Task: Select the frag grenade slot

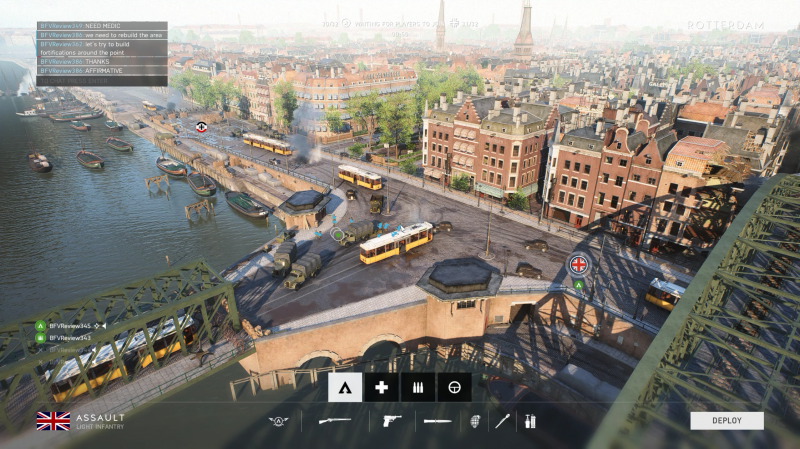Action: [x=475, y=421]
